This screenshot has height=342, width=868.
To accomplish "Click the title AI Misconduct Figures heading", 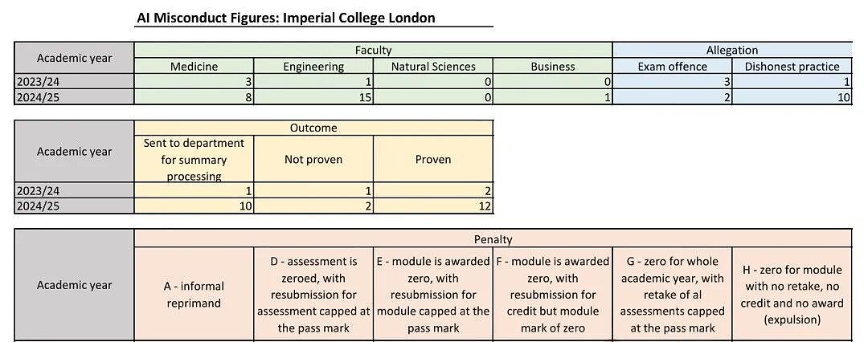I will pyautogui.click(x=285, y=17).
